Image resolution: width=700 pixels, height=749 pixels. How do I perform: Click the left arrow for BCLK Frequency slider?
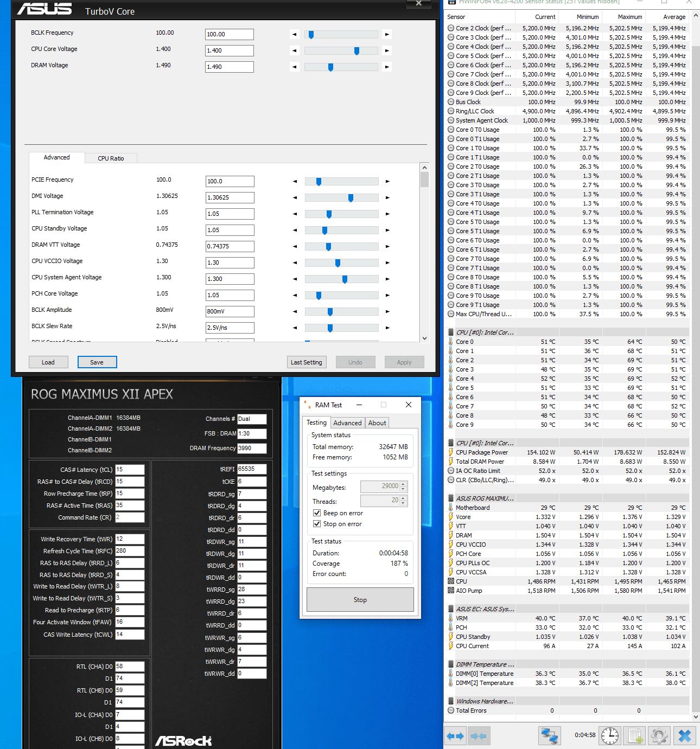(295, 34)
